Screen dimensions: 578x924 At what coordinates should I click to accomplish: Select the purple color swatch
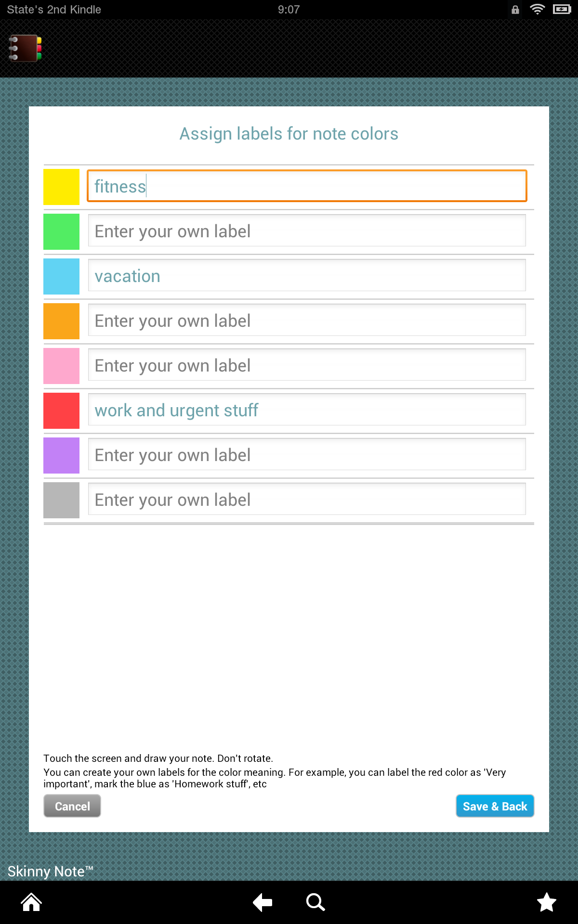[61, 455]
